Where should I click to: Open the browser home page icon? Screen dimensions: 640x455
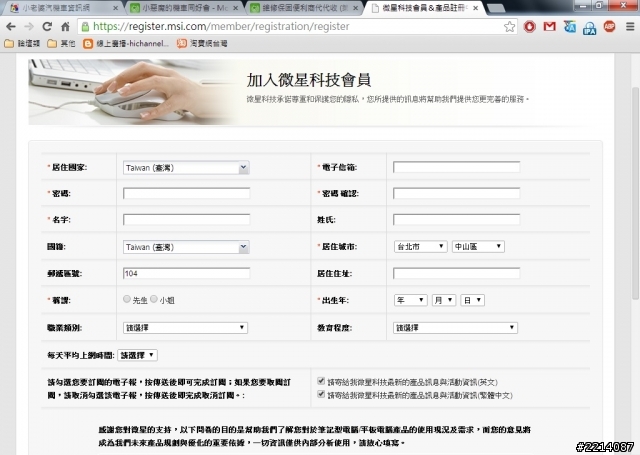(65, 27)
